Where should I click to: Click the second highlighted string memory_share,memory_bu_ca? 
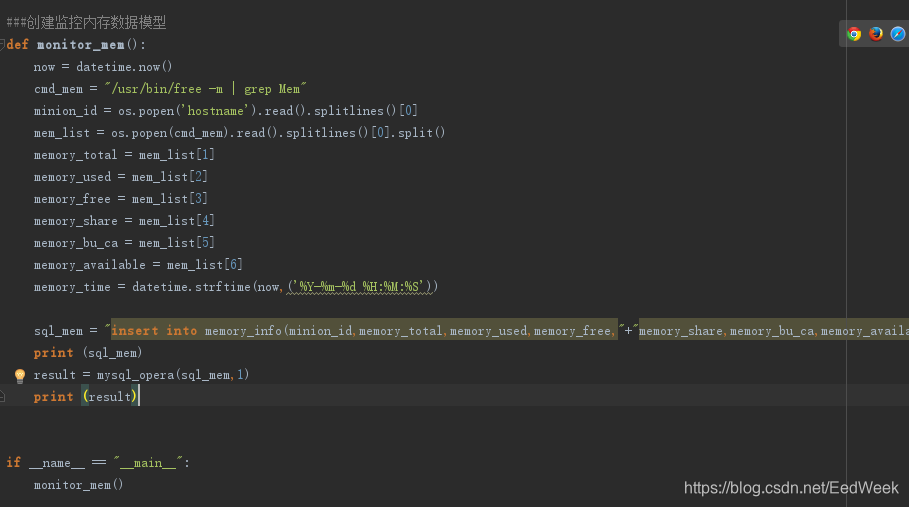[773, 331]
